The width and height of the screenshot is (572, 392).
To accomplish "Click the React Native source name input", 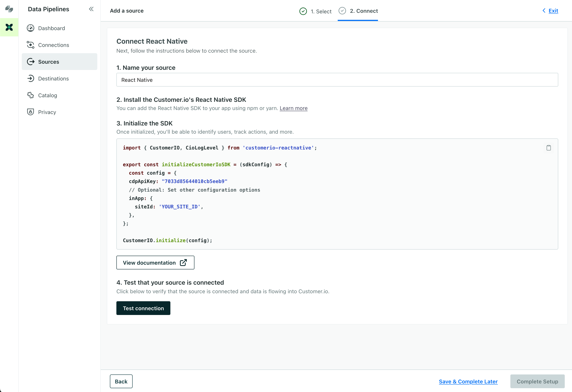I will pos(337,80).
